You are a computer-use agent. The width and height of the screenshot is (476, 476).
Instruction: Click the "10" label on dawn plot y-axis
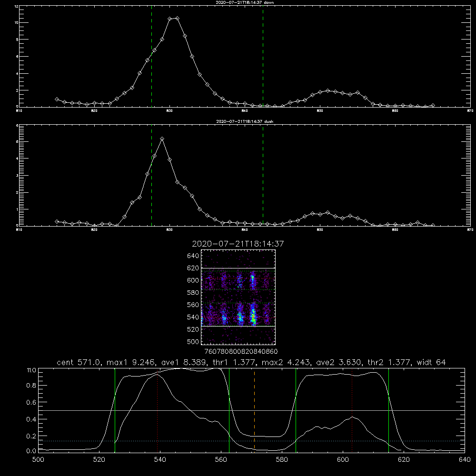[16, 23]
